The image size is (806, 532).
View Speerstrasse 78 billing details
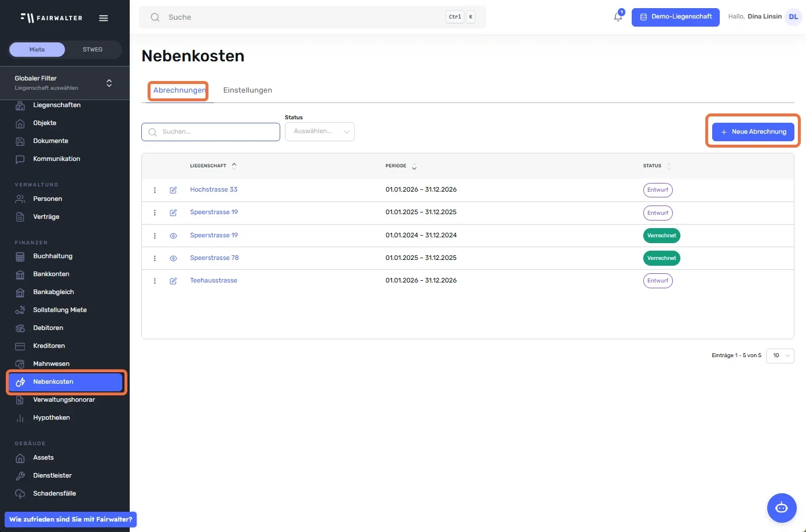point(173,258)
